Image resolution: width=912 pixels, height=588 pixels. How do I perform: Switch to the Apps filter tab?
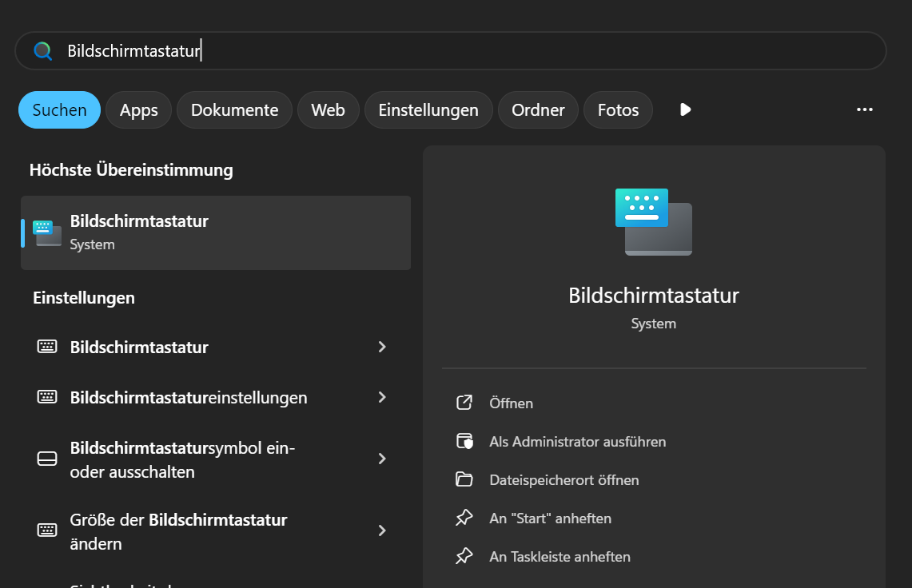(x=139, y=110)
